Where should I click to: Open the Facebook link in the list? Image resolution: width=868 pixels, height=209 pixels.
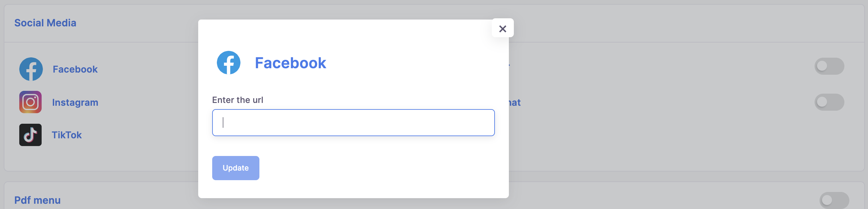[x=75, y=69]
